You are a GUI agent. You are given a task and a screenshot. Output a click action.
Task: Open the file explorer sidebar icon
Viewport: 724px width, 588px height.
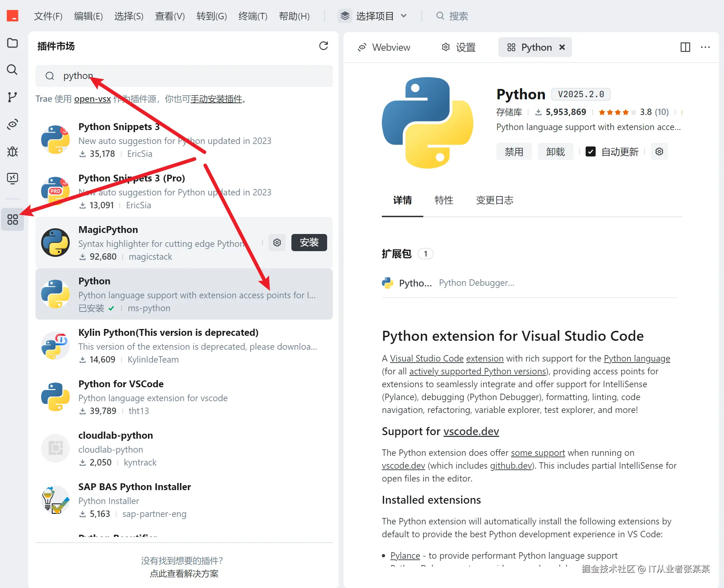13,43
